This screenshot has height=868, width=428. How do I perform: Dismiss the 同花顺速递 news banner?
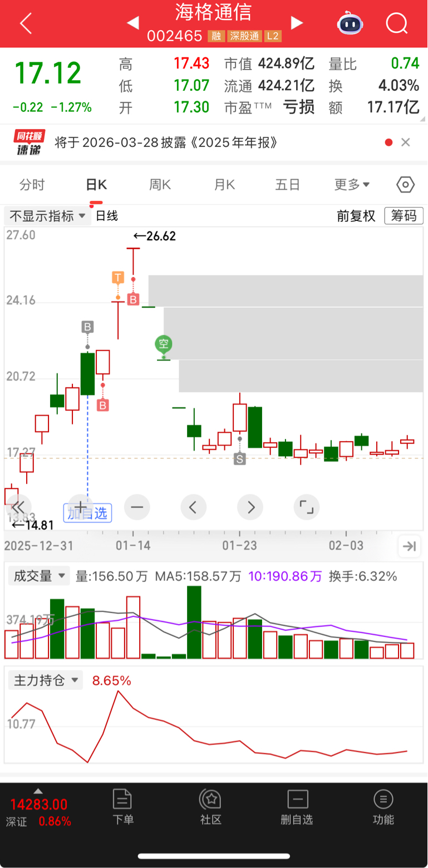(406, 142)
